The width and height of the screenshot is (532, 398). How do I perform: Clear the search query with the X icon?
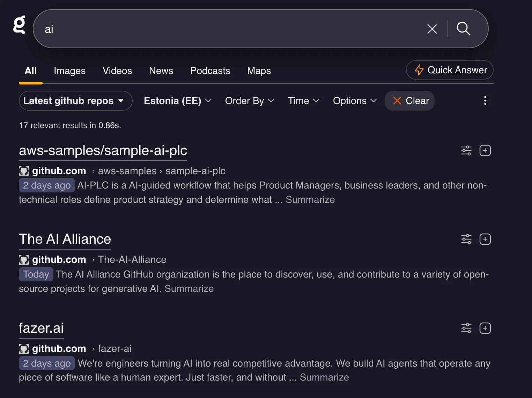coord(432,29)
